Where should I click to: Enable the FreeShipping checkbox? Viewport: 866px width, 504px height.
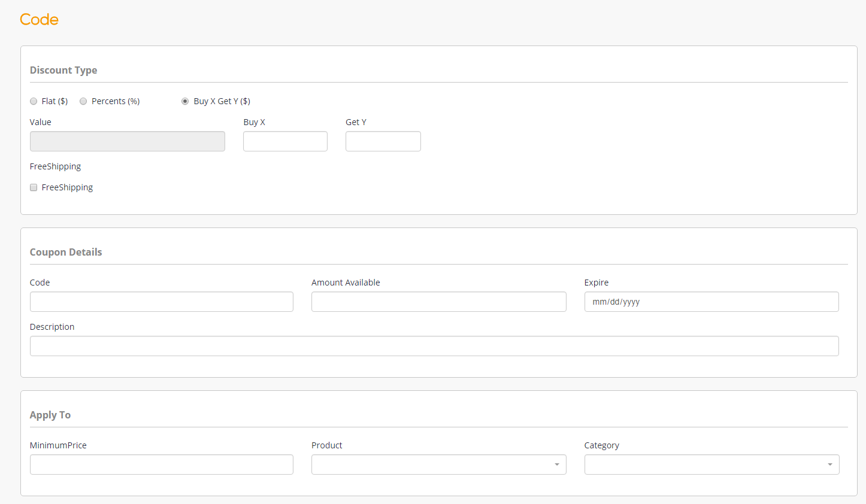coord(34,187)
